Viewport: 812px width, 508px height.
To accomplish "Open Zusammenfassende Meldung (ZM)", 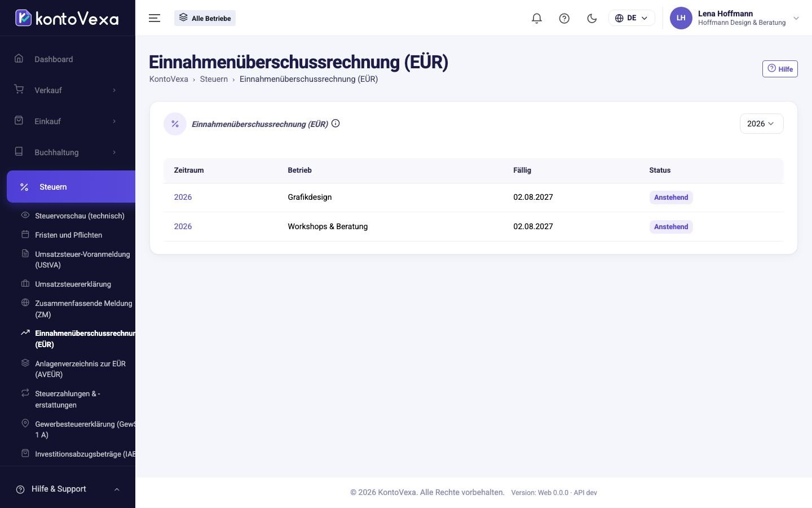I will (x=83, y=309).
